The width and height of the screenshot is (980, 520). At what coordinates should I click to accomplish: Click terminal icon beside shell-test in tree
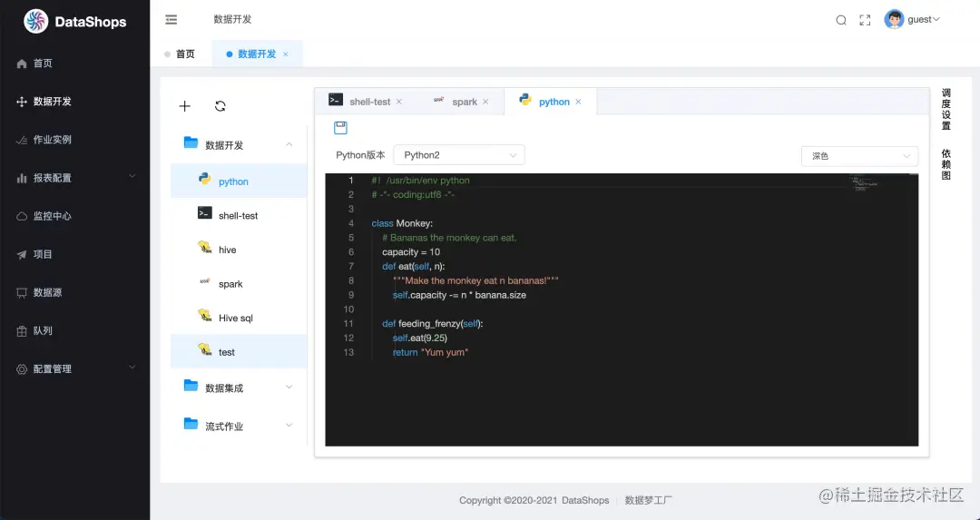click(204, 213)
